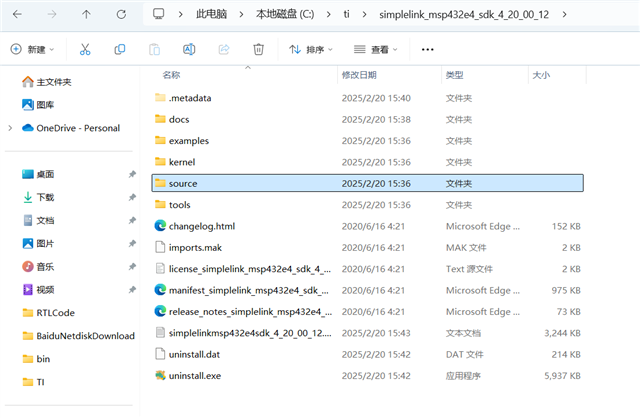Select manifest_simplelink_msp432e4_sdk file
The width and height of the screenshot is (640, 418).
point(367,290)
